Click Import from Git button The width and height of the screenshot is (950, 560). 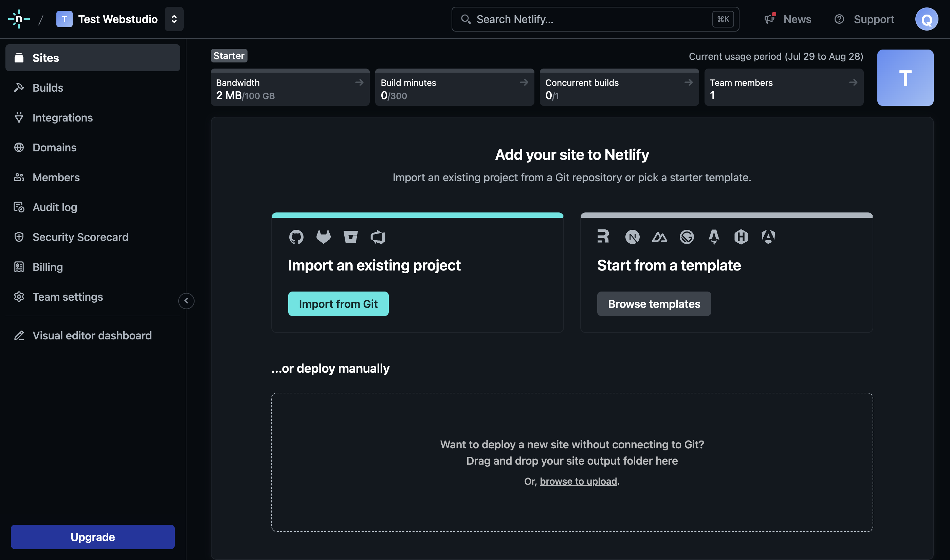[x=338, y=304]
